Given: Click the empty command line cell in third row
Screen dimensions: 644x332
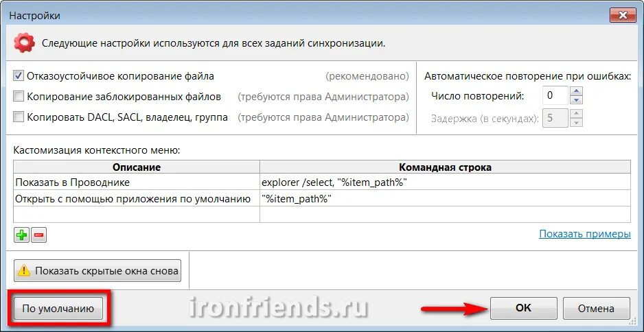Looking at the screenshot, I should click(445, 214).
